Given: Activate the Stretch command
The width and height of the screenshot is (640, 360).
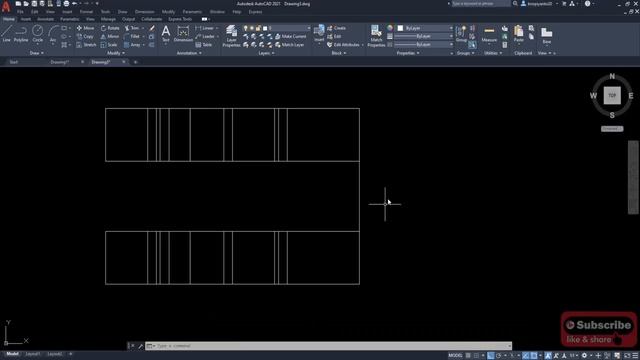Looking at the screenshot, I should point(86,44).
